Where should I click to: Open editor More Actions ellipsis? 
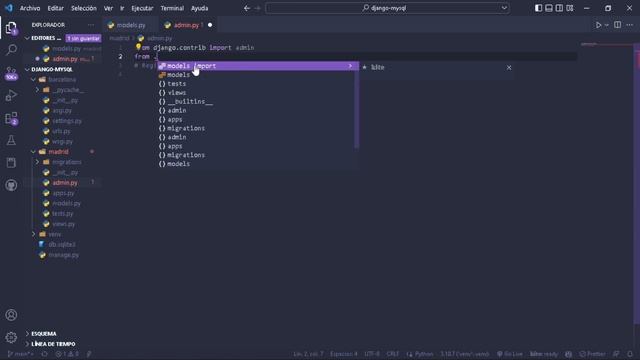(630, 25)
